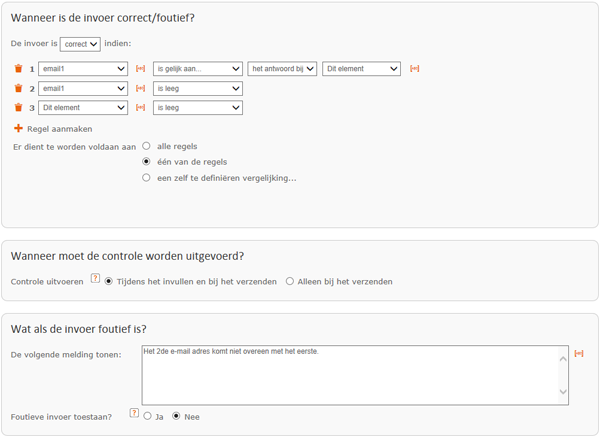The image size is (600, 437).
Task: Delete rule 1 with trash icon
Action: pyautogui.click(x=18, y=68)
